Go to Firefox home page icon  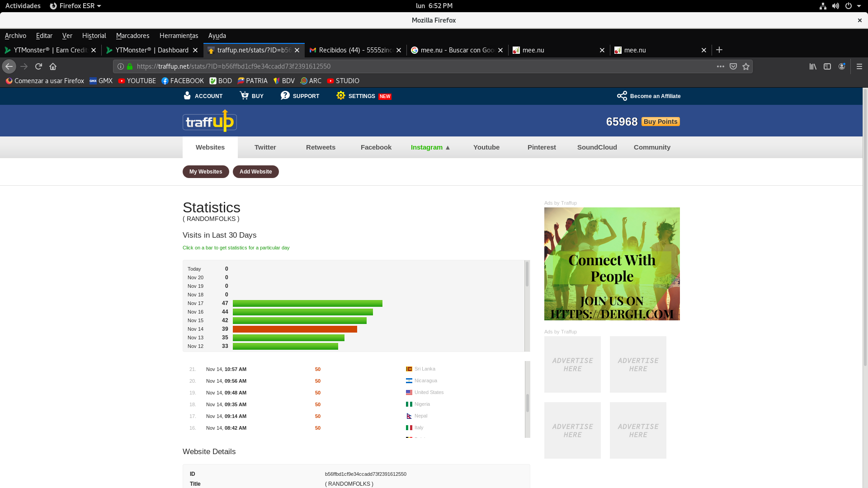click(x=53, y=66)
